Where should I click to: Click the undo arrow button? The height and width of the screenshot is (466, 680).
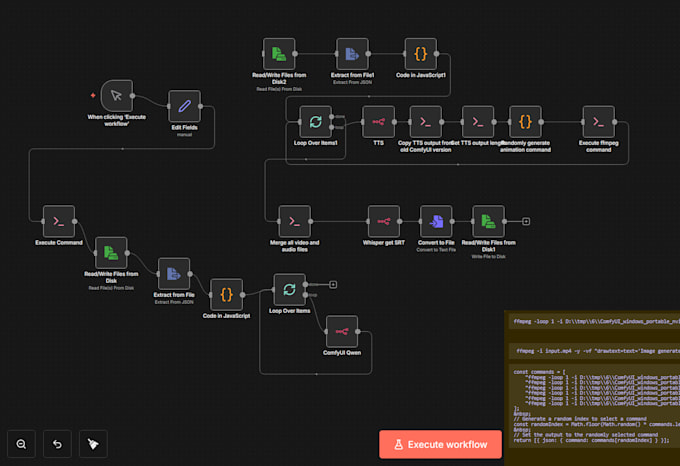pos(57,444)
